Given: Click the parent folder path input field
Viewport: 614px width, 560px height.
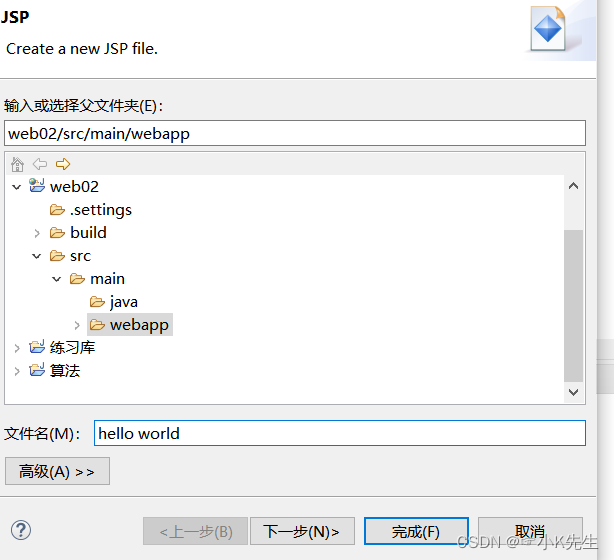Looking at the screenshot, I should point(295,133).
